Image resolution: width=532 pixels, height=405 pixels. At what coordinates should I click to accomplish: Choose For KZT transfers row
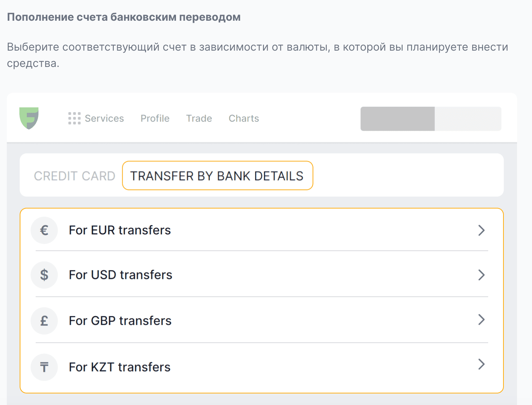pos(262,367)
